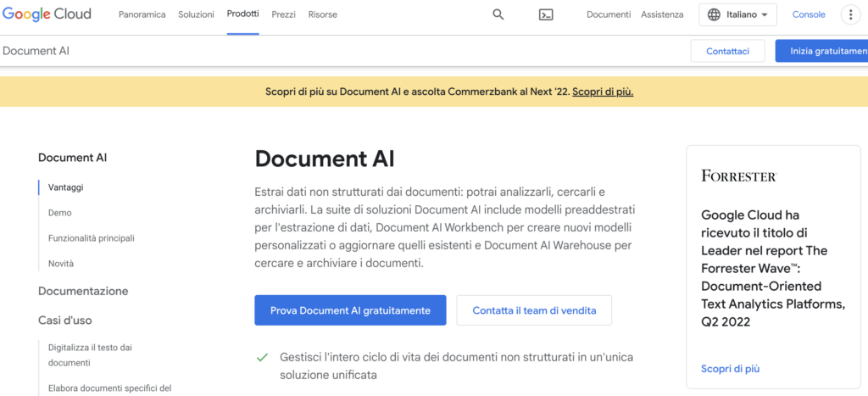This screenshot has height=396, width=868.
Task: Open the Prodotti tab
Action: tap(243, 14)
